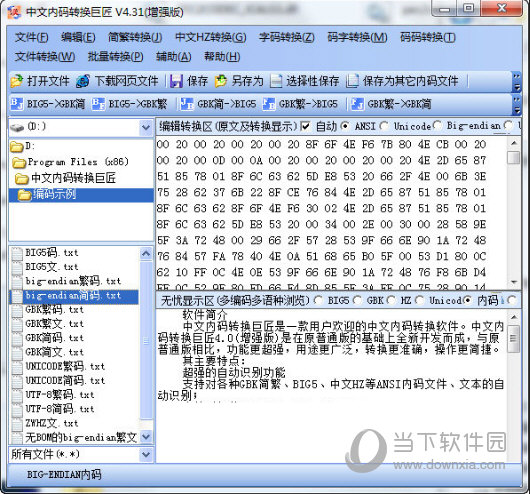530x494 pixels.
Task: Click the BIG5->GBK繁 conversion icon
Action: 98,103
